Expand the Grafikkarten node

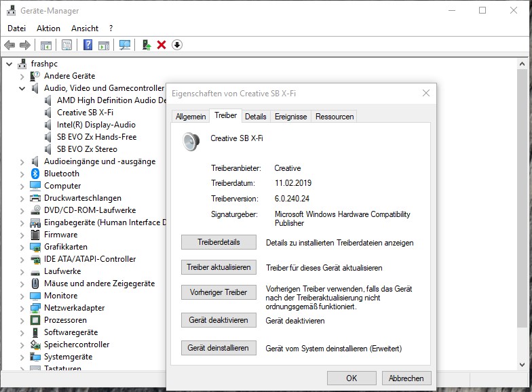click(x=22, y=247)
